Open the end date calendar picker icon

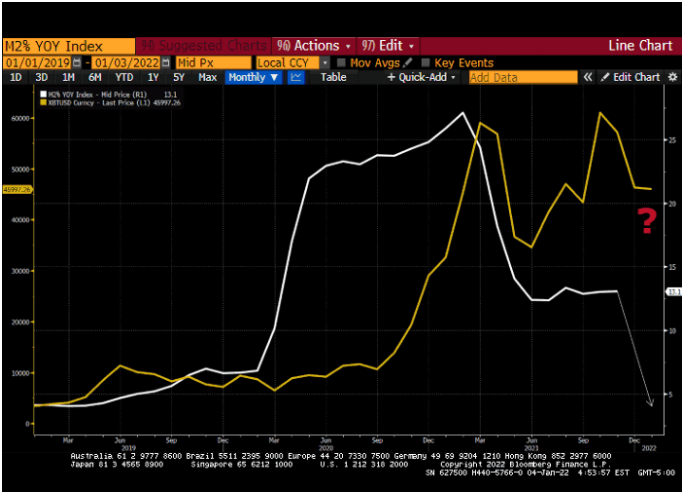click(x=166, y=62)
